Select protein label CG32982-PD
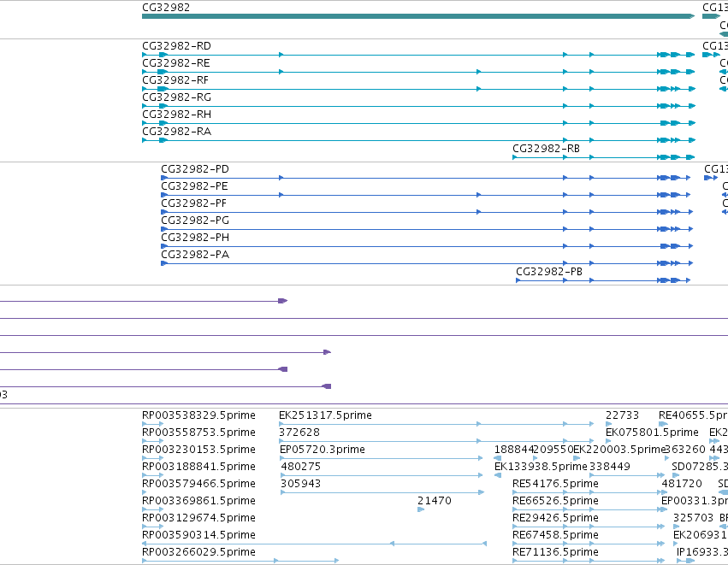 195,169
